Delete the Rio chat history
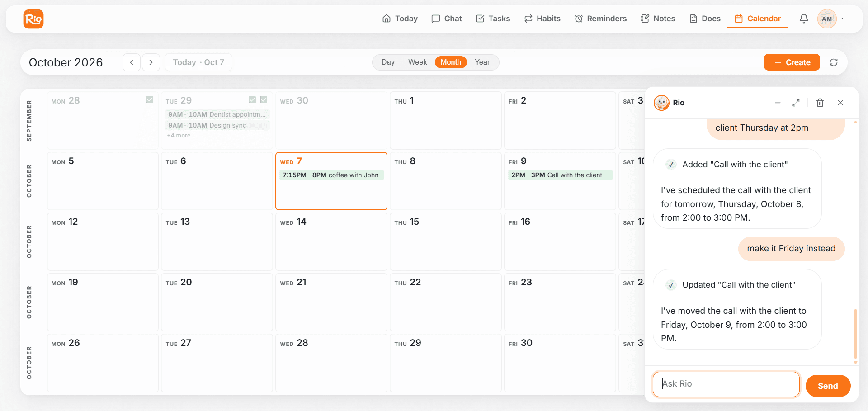The width and height of the screenshot is (868, 411). tap(820, 103)
